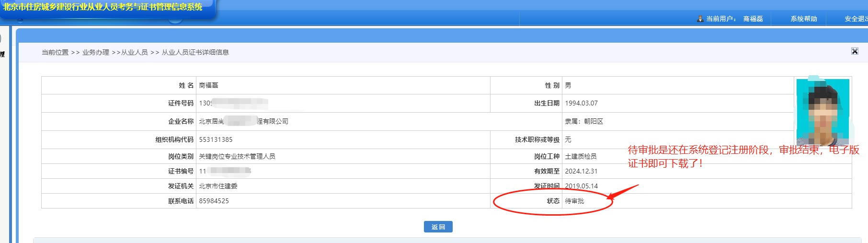Click the 土建质检员 job type value
The width and height of the screenshot is (868, 243).
[x=581, y=156]
